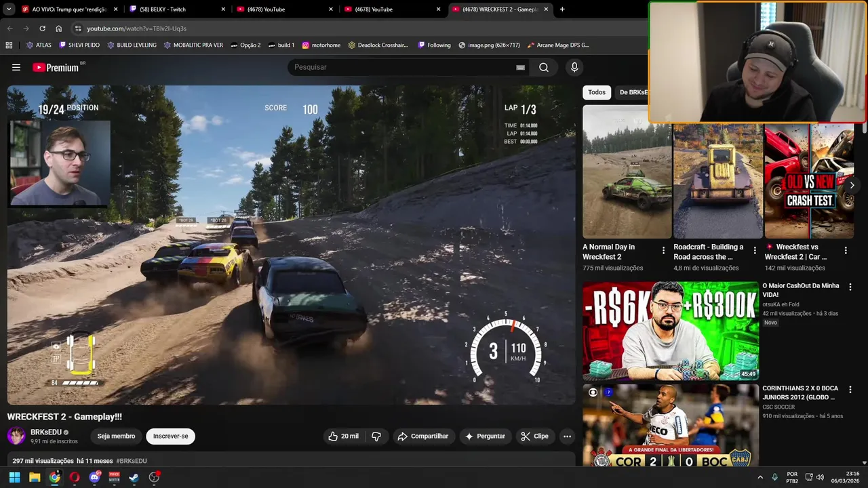Dislike the WRECKFEST 2 video
868x488 pixels.
(376, 436)
